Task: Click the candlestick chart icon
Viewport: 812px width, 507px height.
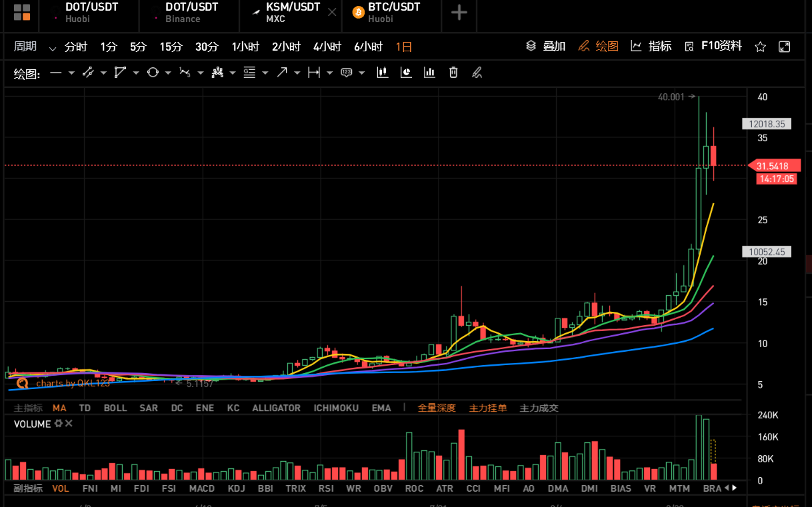Action: [382, 73]
